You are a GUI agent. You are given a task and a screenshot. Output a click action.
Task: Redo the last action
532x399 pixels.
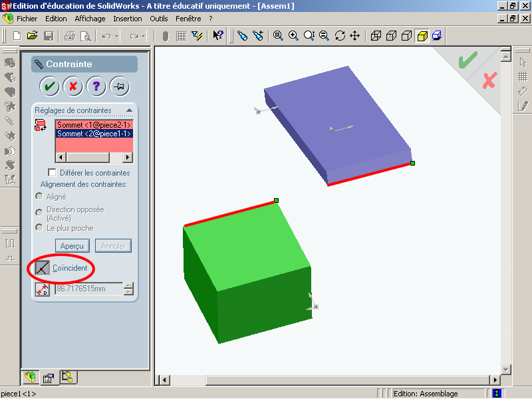click(134, 36)
